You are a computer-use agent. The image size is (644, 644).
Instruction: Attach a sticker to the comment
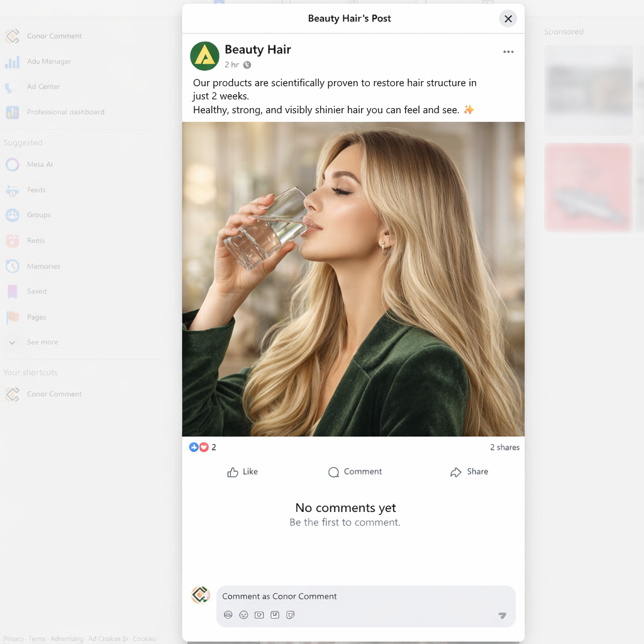pyautogui.click(x=291, y=614)
